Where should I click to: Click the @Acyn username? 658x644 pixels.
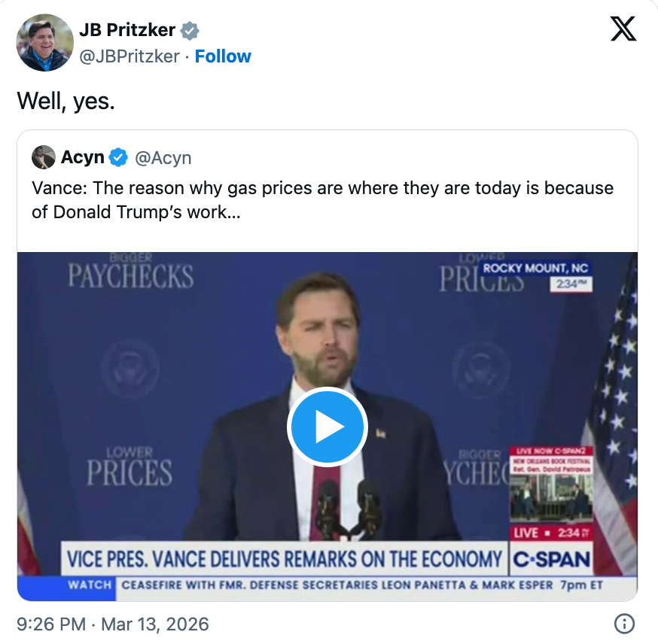pyautogui.click(x=163, y=157)
